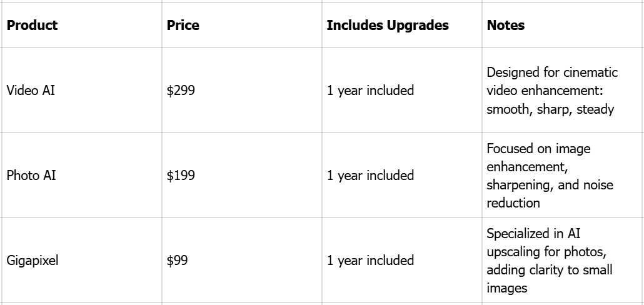Click the AI upscaling for photos note

(x=563, y=260)
